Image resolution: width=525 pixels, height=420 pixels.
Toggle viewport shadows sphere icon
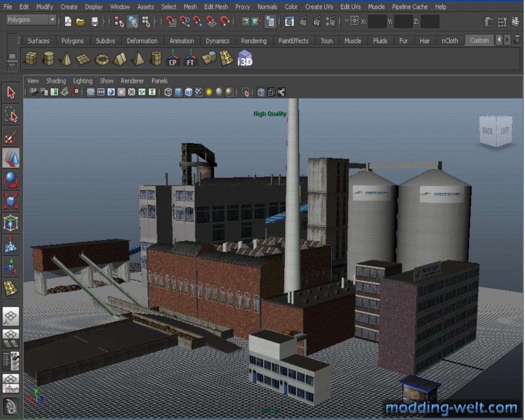click(x=219, y=92)
